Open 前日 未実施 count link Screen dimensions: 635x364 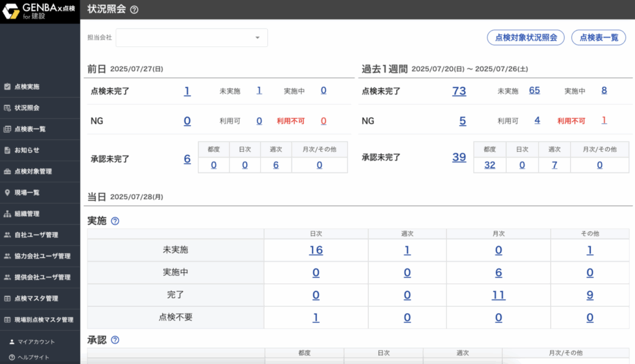pyautogui.click(x=259, y=91)
